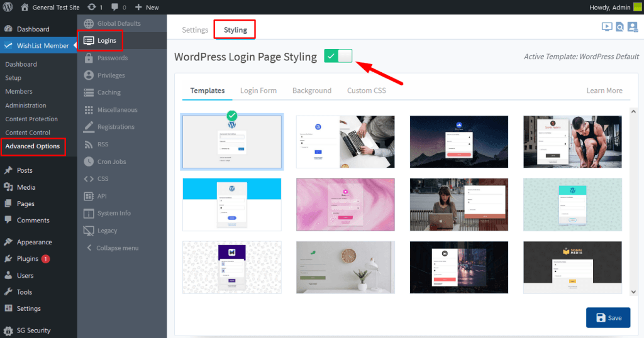Click the New content button
Viewport: 644px width, 338px height.
pos(147,8)
